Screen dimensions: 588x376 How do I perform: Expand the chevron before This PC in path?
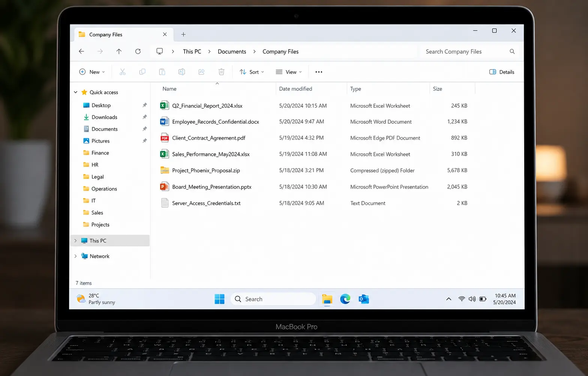(173, 51)
